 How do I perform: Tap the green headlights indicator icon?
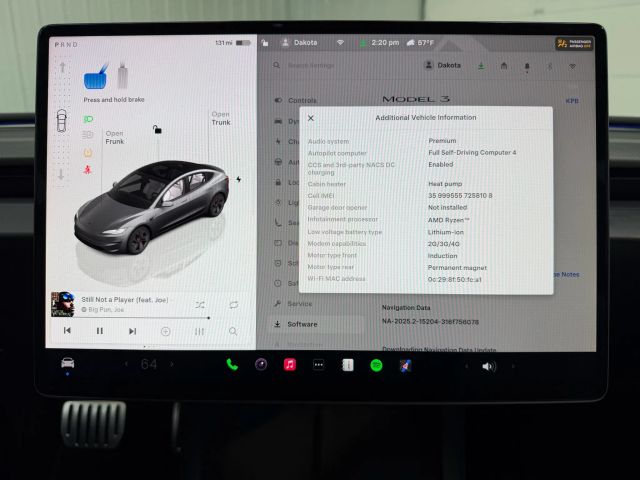coord(88,119)
